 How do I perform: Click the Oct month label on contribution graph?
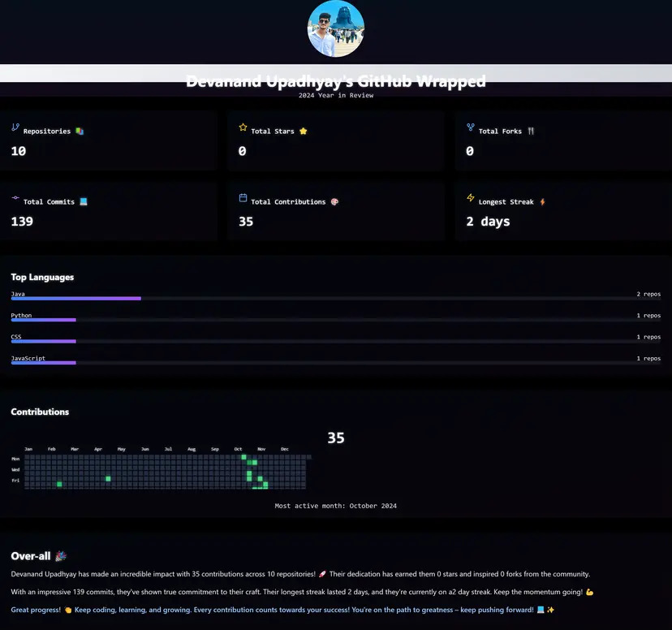click(x=238, y=449)
